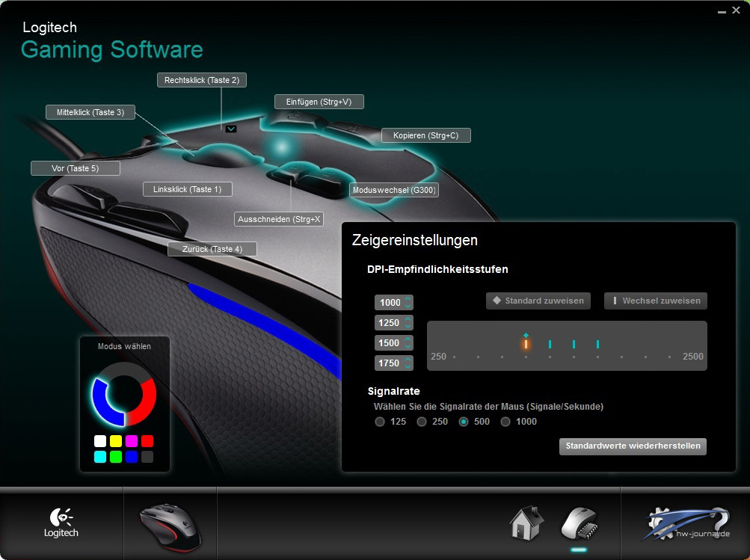
Task: Click the Mittelklick (Taste 3) label
Action: (x=90, y=112)
